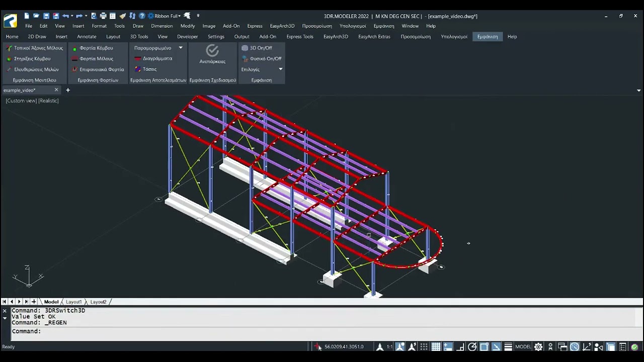Click the Custom view viewport label

click(x=21, y=101)
